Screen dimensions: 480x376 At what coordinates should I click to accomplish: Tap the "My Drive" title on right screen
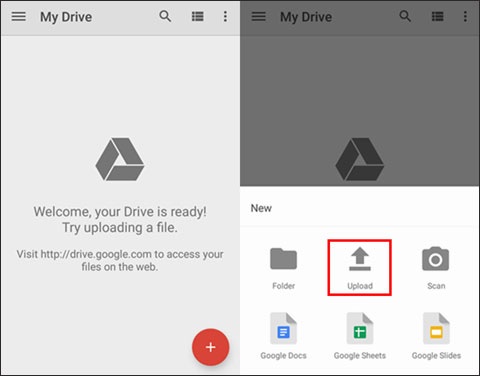(306, 17)
